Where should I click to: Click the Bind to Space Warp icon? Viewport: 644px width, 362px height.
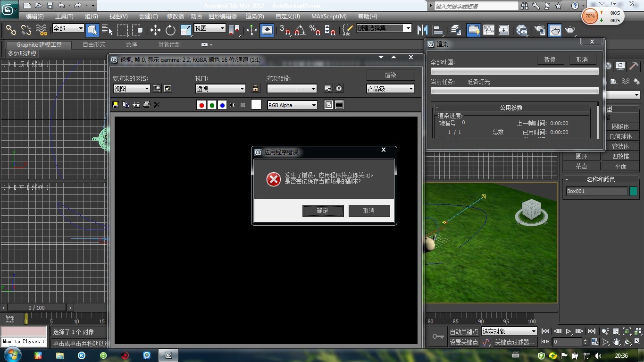(x=42, y=30)
